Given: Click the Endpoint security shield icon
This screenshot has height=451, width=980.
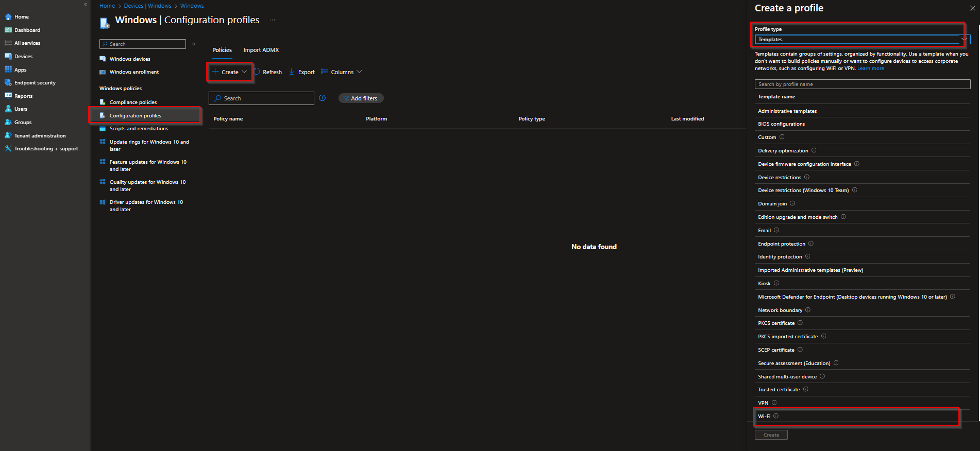Looking at the screenshot, I should coord(8,83).
